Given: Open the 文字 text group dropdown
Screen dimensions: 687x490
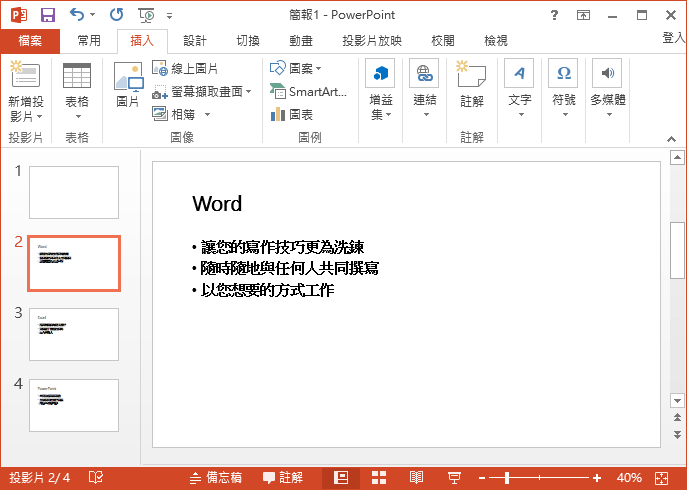Looking at the screenshot, I should coord(520,89).
